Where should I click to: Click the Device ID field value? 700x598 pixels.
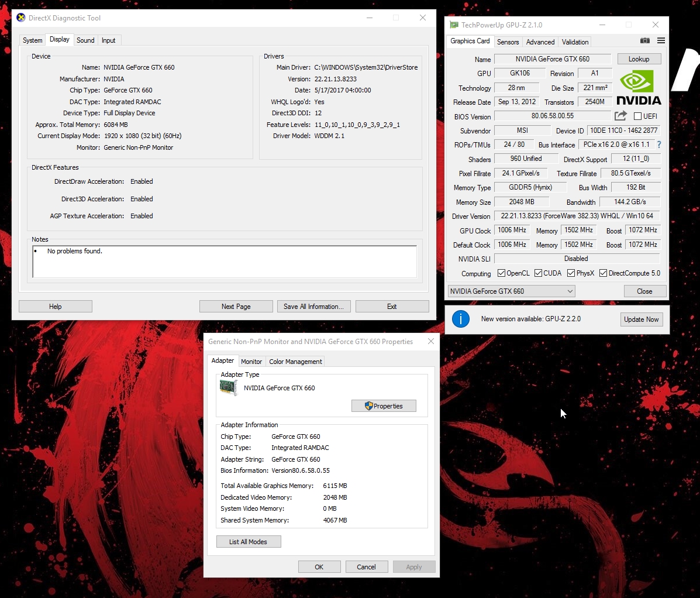[x=623, y=130]
